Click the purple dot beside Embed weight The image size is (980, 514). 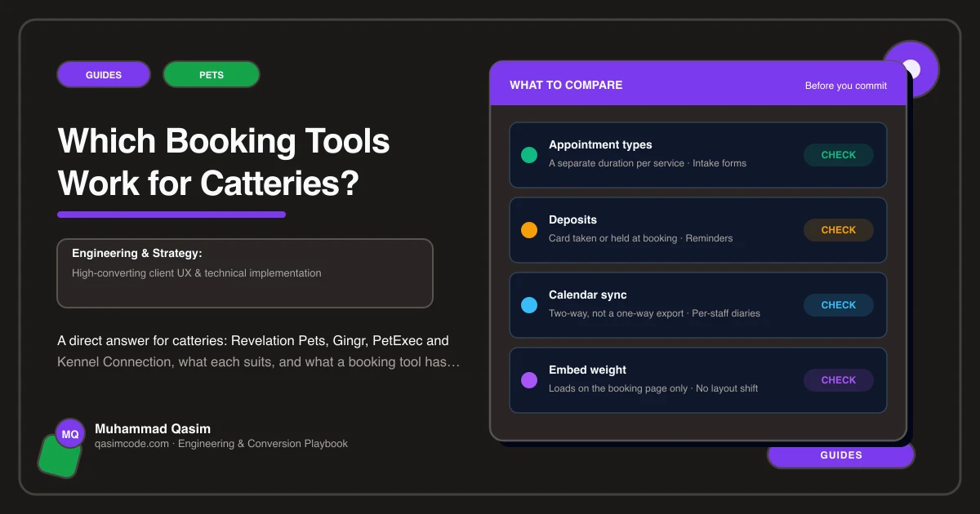[x=529, y=380]
